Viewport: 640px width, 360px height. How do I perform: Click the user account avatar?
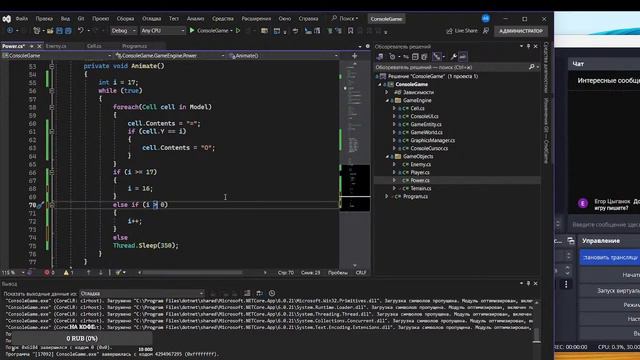(485, 18)
